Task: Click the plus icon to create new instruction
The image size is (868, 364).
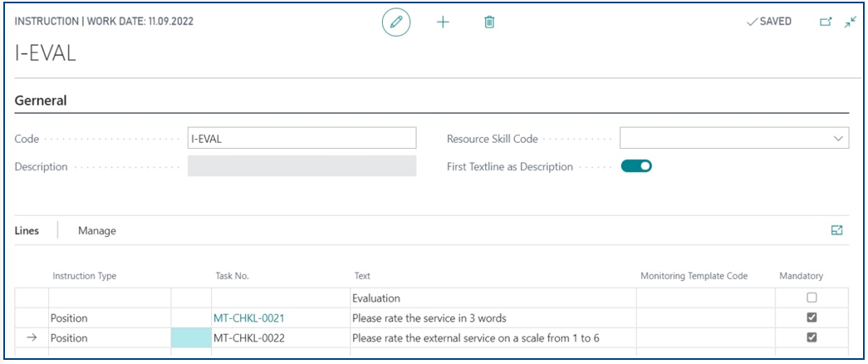Action: click(x=443, y=22)
